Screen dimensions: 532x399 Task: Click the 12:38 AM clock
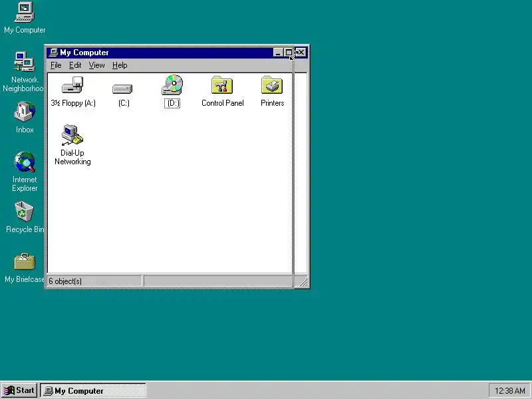[509, 391]
